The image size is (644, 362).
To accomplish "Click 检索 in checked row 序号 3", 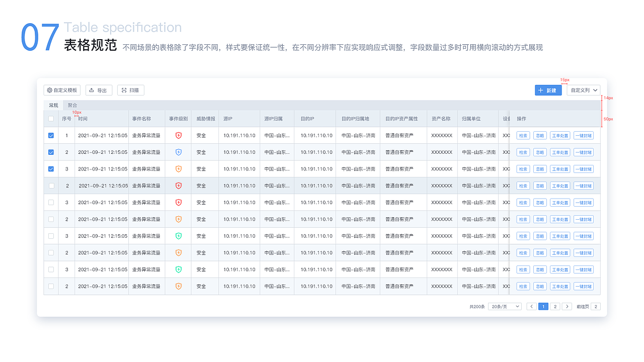I will click(x=523, y=169).
